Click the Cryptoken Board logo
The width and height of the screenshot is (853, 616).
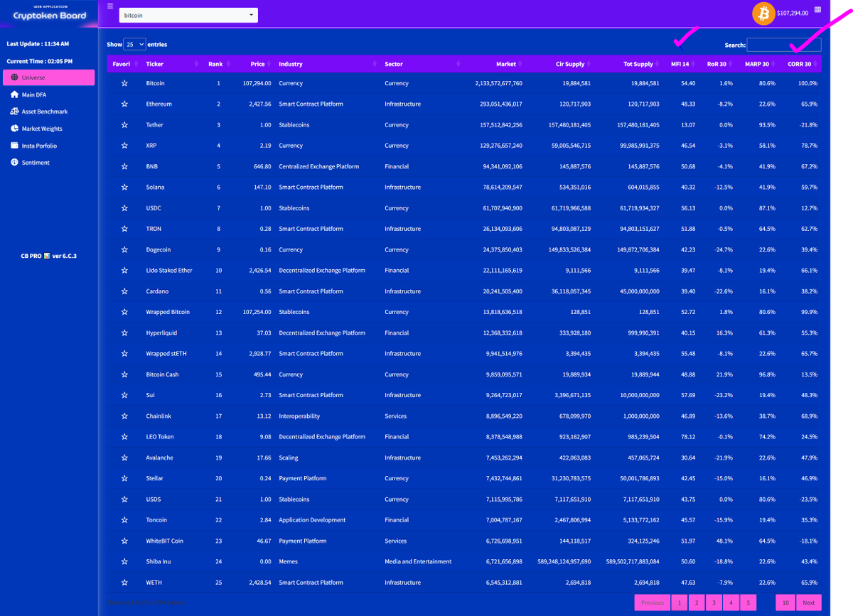coord(49,13)
